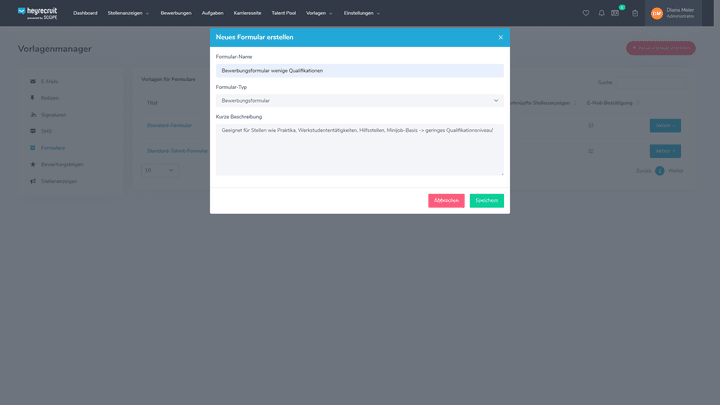
Task: Click the Bewertungsbögen star icon
Action: (33, 164)
